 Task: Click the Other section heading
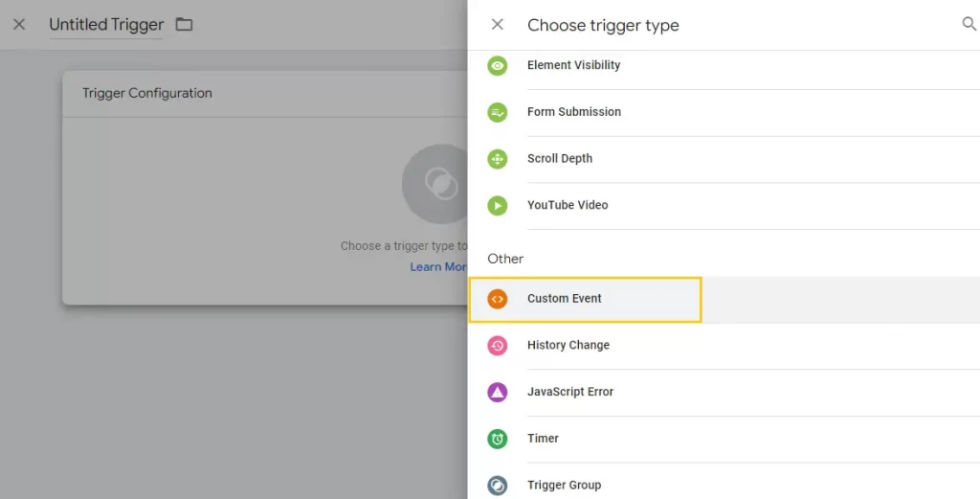(505, 259)
